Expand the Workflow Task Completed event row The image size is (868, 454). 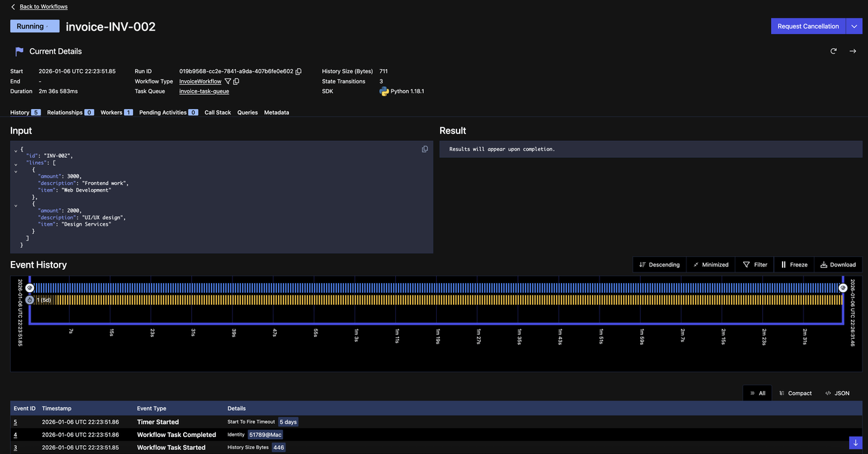pos(436,435)
